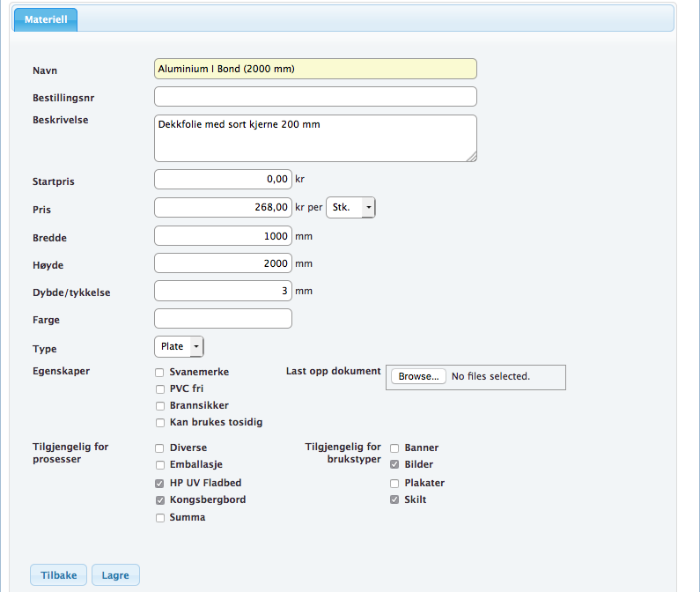Screen dimensions: 700x592
Task: Select the Startpris input field
Action: [223, 179]
